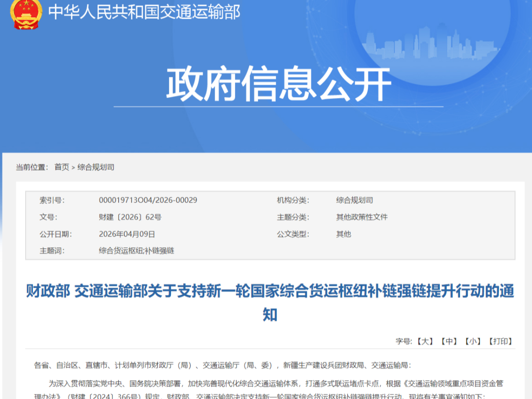Click the publication date 2026年04月09日
Image resolution: width=532 pixels, height=399 pixels.
tap(127, 234)
